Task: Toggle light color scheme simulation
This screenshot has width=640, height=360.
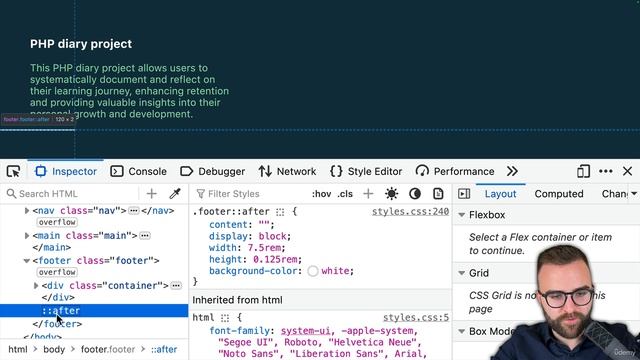Action: (x=391, y=193)
